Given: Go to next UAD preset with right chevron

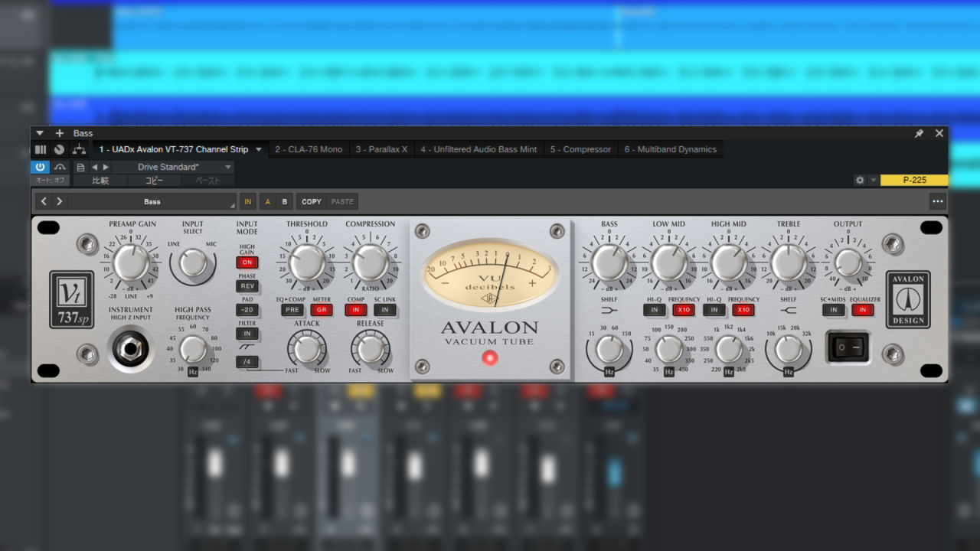Looking at the screenshot, I should click(x=59, y=201).
